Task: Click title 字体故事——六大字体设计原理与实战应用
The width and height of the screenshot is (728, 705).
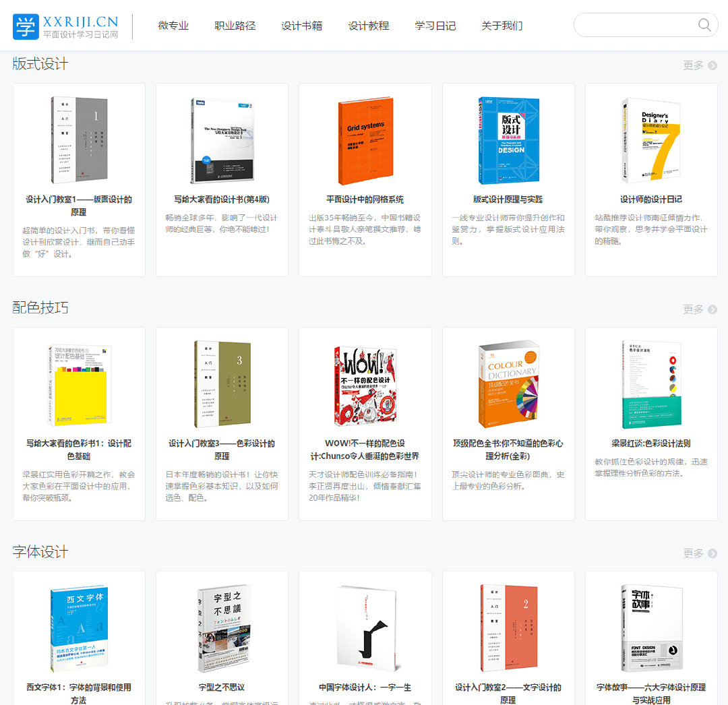Action: pos(651,694)
